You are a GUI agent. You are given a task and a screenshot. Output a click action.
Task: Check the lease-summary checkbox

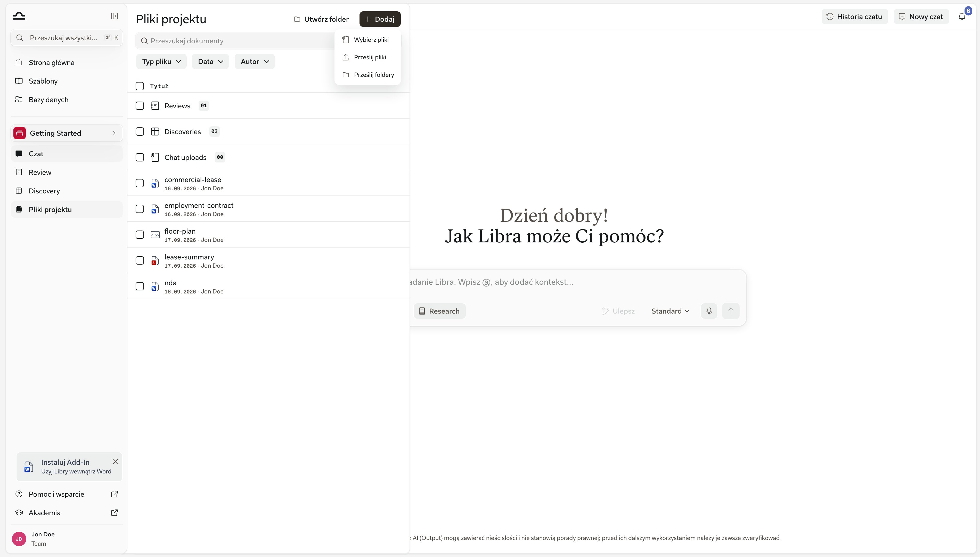tap(140, 260)
